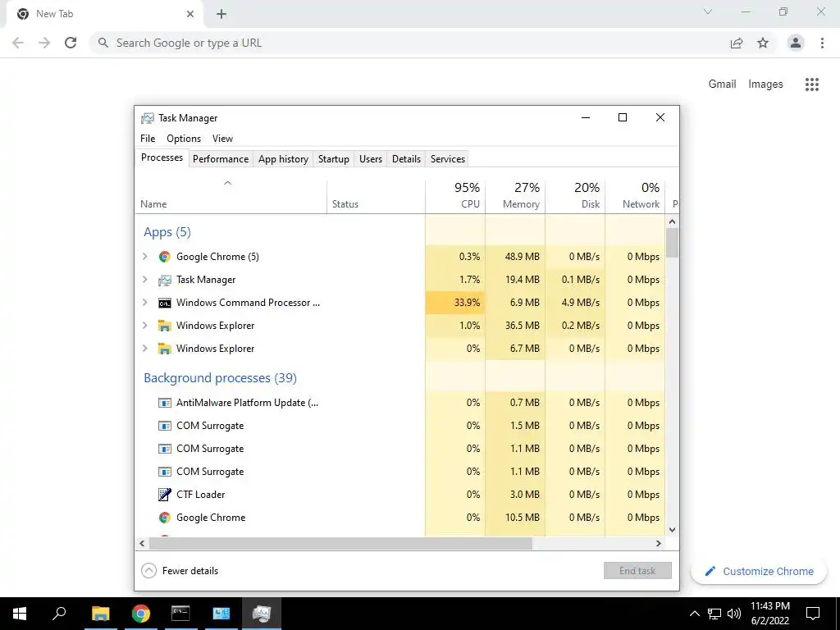Click the Google Chrome icon in Apps list

pos(164,257)
